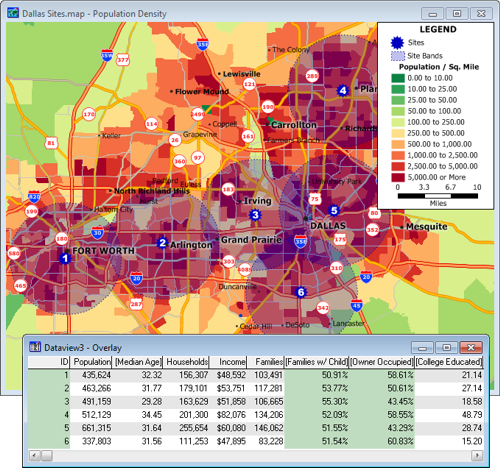This screenshot has height=468, width=500.
Task: Click the miles scale bar in legend
Action: 438,196
